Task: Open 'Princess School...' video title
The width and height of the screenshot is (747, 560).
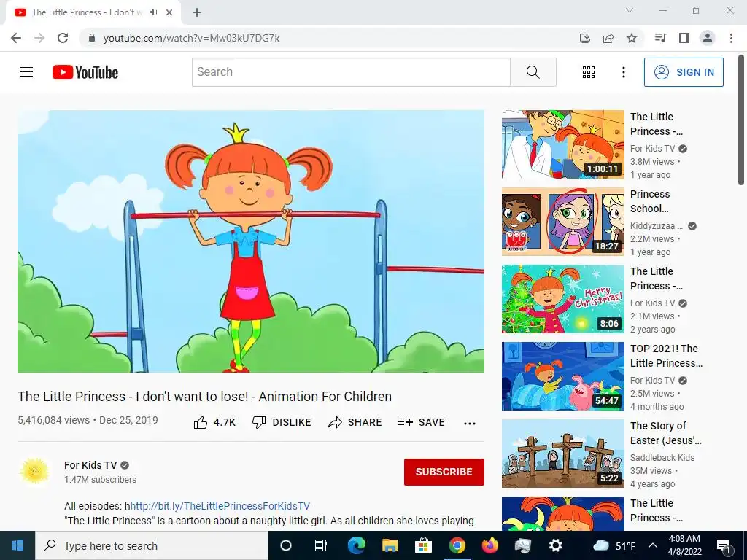Action: [650, 201]
